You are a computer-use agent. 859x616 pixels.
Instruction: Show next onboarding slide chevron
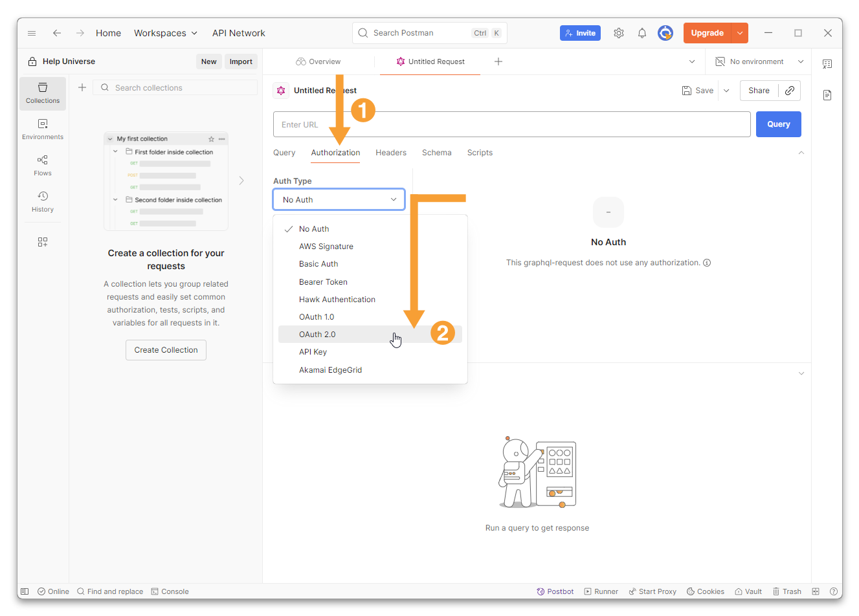click(241, 181)
